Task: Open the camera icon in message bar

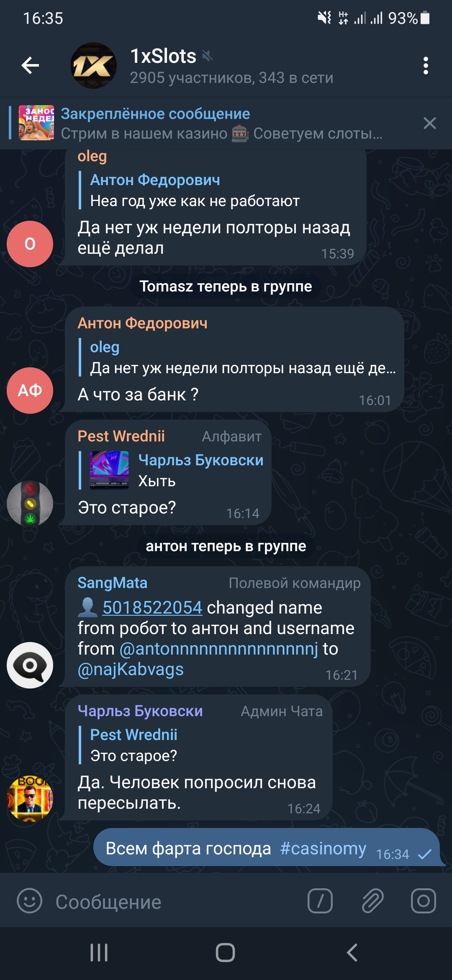Action: click(424, 901)
